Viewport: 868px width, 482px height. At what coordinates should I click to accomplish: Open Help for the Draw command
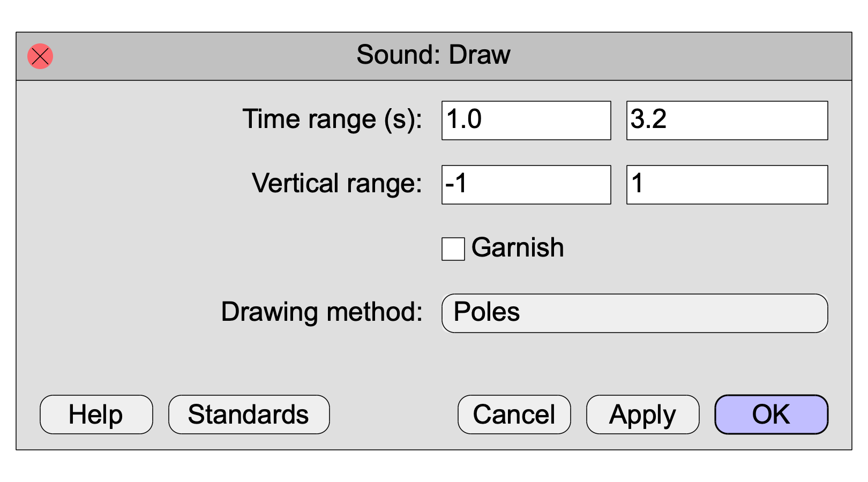[x=96, y=415]
